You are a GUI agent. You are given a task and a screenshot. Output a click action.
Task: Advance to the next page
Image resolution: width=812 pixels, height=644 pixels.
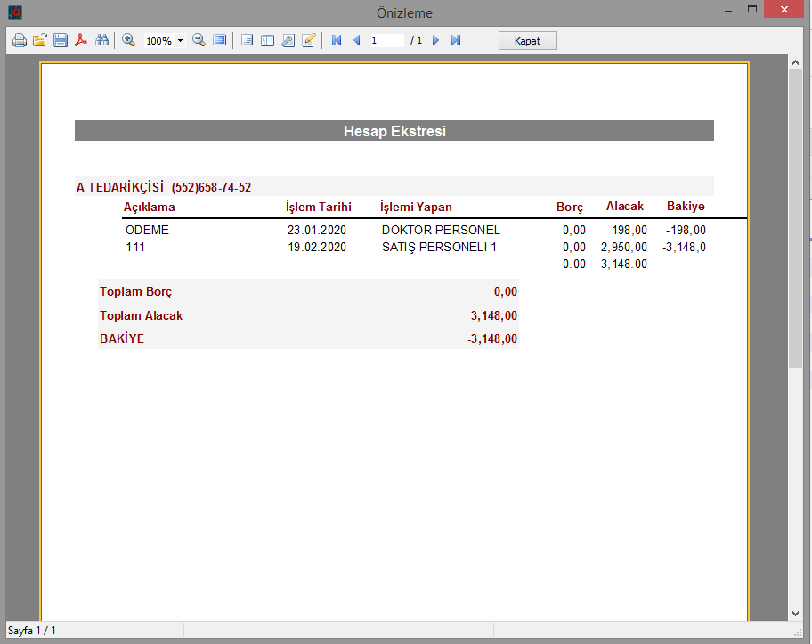coord(435,40)
